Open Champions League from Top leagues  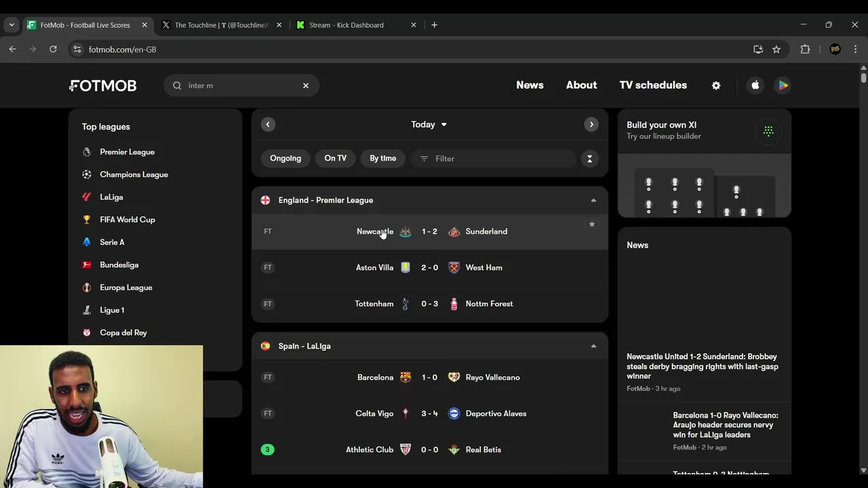pos(134,174)
